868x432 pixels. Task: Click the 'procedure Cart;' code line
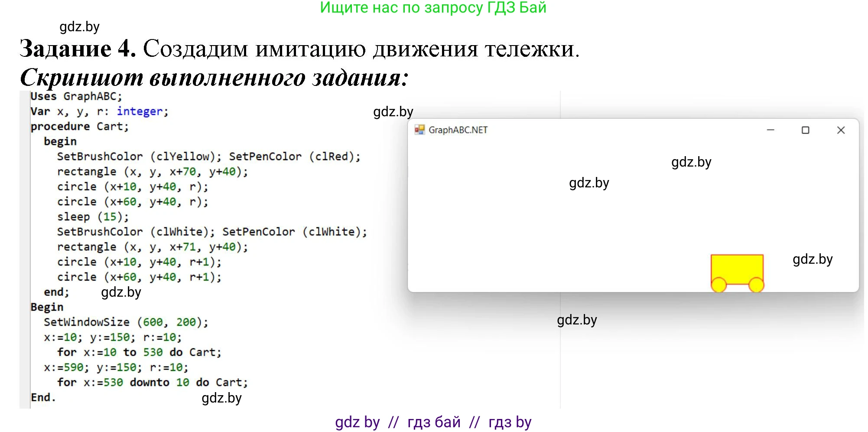(x=80, y=127)
